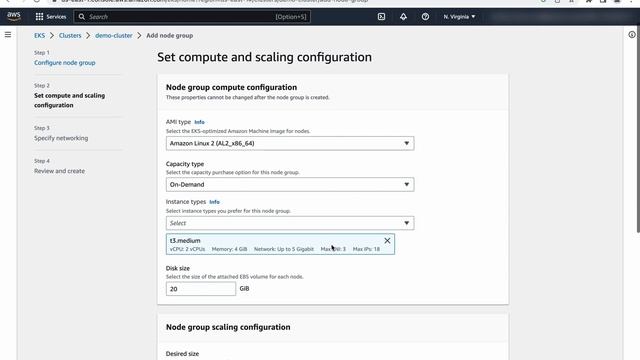Image resolution: width=640 pixels, height=360 pixels.
Task: Click the vCPU: 2 vCPUs detail
Action: (187, 249)
